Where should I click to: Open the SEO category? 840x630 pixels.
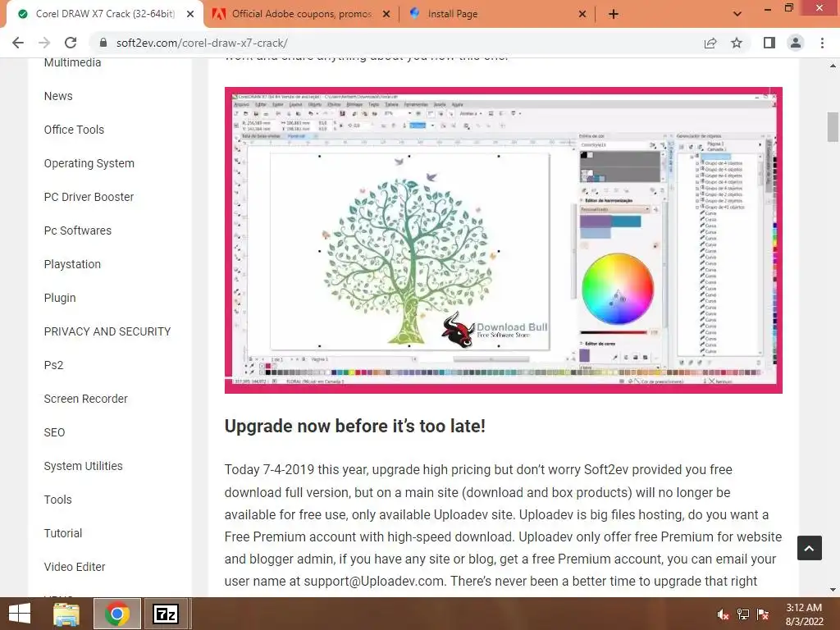[54, 433]
